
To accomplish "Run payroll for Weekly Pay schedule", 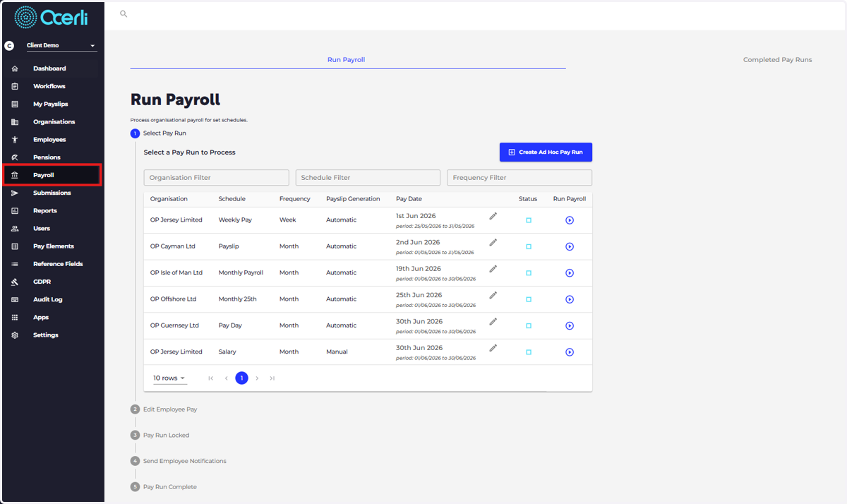I will tap(570, 220).
